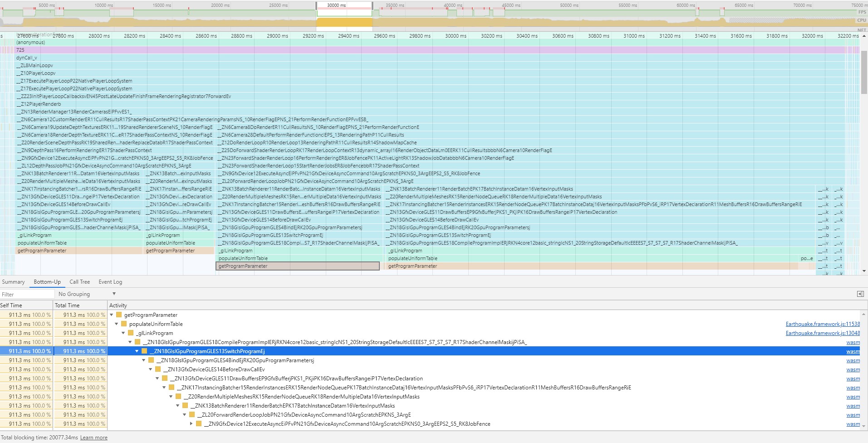Image resolution: width=868 pixels, height=443 pixels.
Task: Switch to the Summary tab
Action: 13,282
